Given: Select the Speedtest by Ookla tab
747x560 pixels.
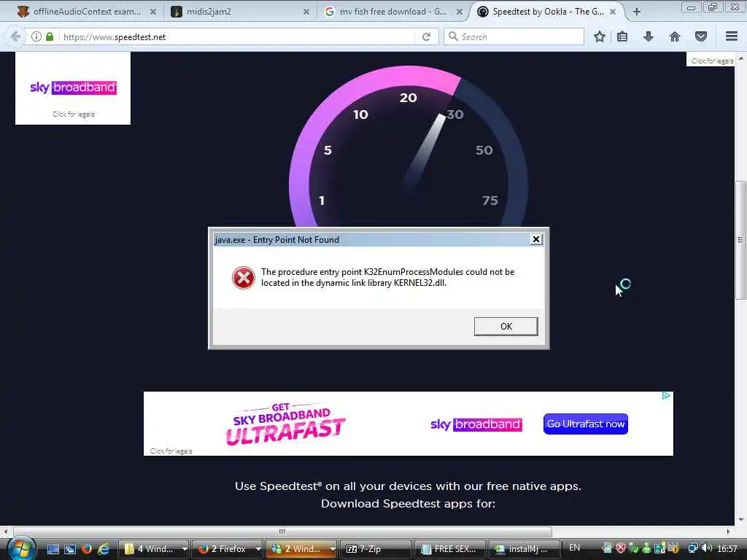Looking at the screenshot, I should tap(547, 12).
